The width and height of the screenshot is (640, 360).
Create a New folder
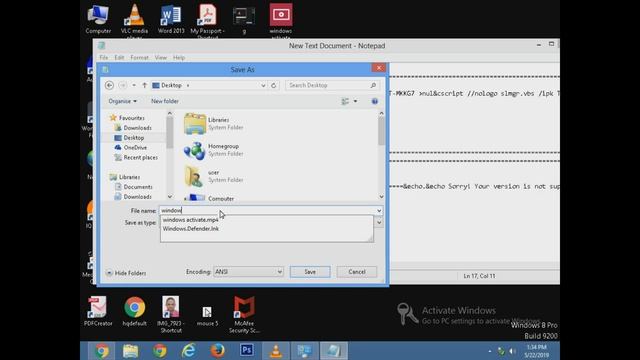[165, 101]
